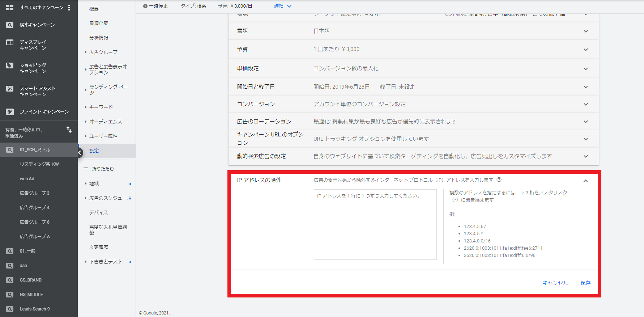Viewport: 644px width, 317px height.
Task: Open the デバイス settings page
Action: (99, 213)
